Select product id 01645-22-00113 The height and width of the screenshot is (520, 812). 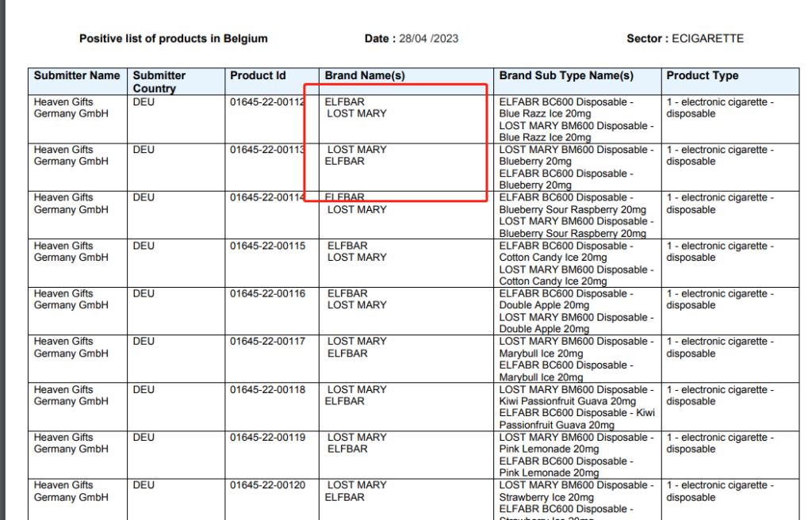coord(268,150)
